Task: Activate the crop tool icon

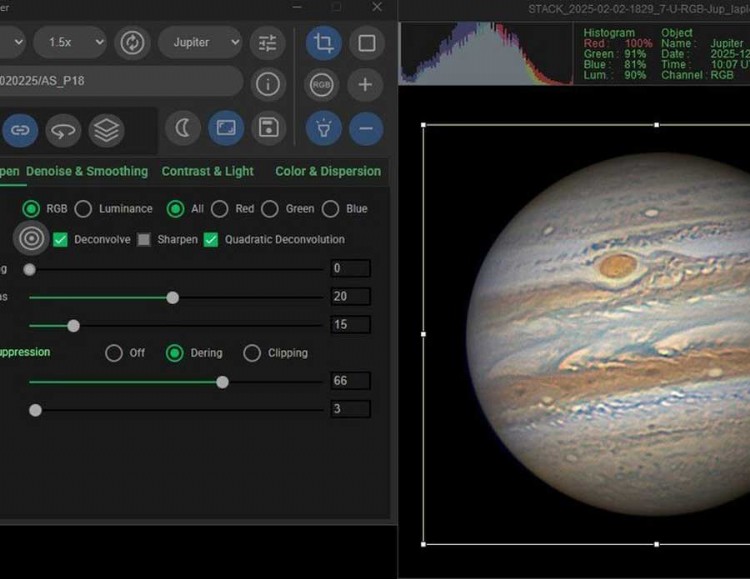Action: [323, 43]
